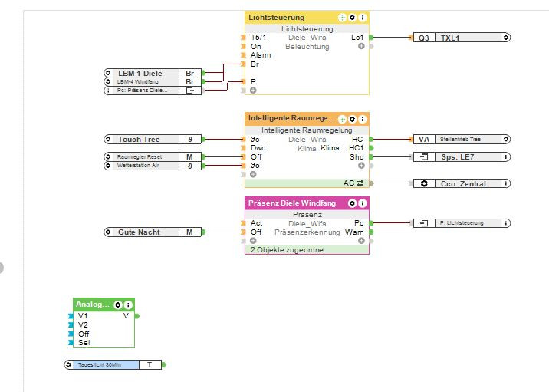Select the Tageslicht 30Min element
This screenshot has height=392, width=549.
(113, 364)
